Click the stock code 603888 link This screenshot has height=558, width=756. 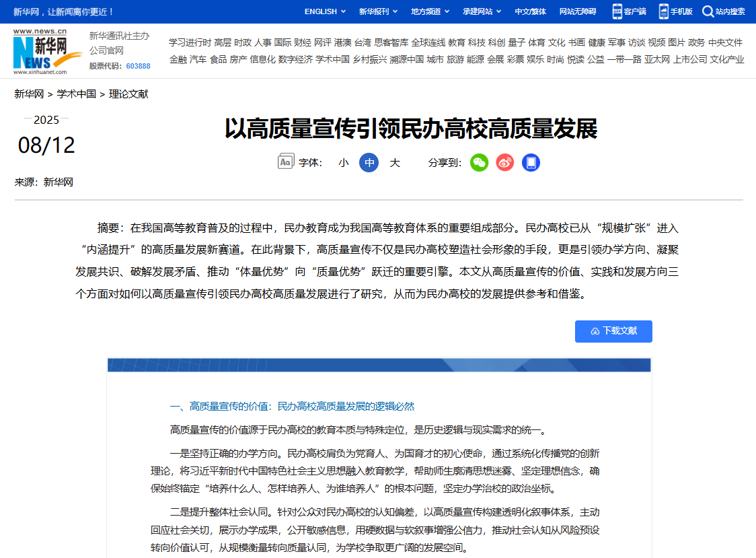[138, 66]
